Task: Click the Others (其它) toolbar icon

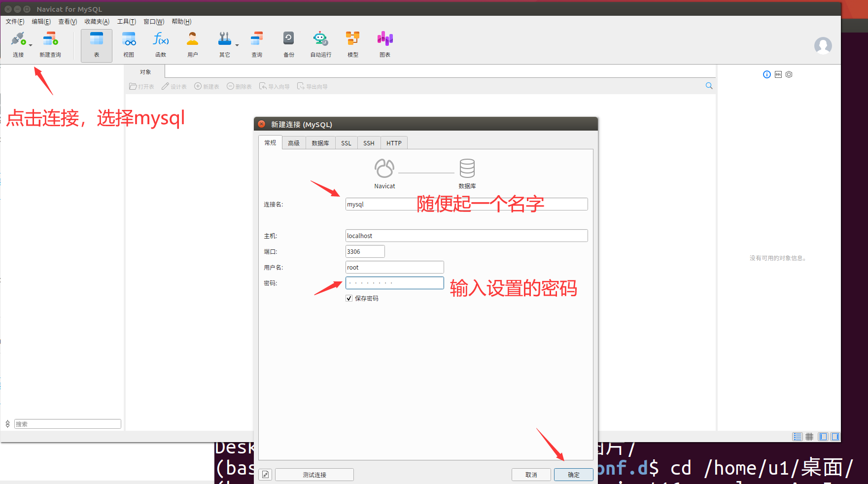Action: click(224, 44)
